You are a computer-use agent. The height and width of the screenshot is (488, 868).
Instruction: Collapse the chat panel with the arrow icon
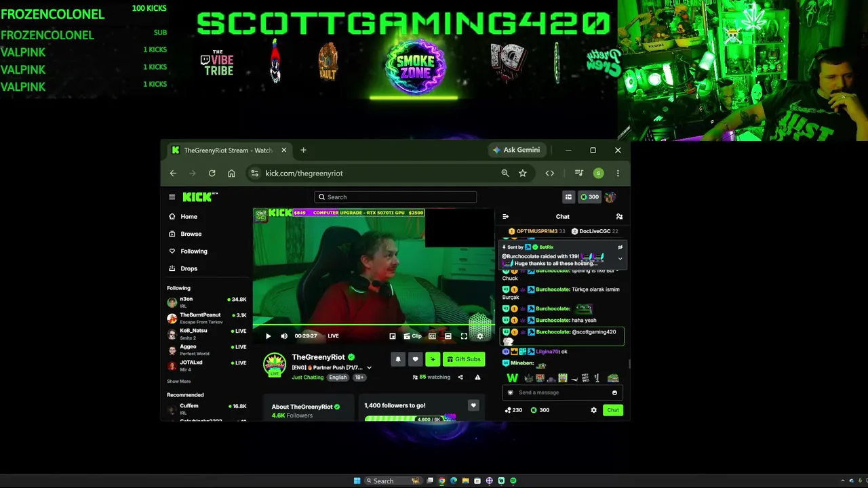(x=505, y=217)
